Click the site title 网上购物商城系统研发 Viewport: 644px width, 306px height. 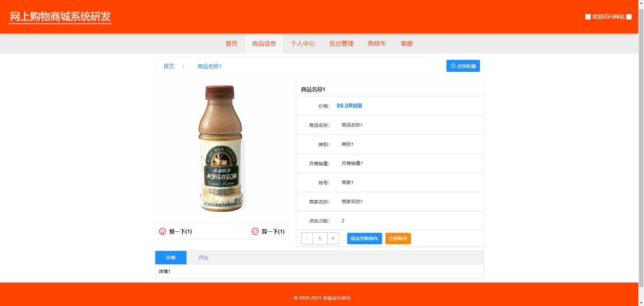tap(60, 16)
